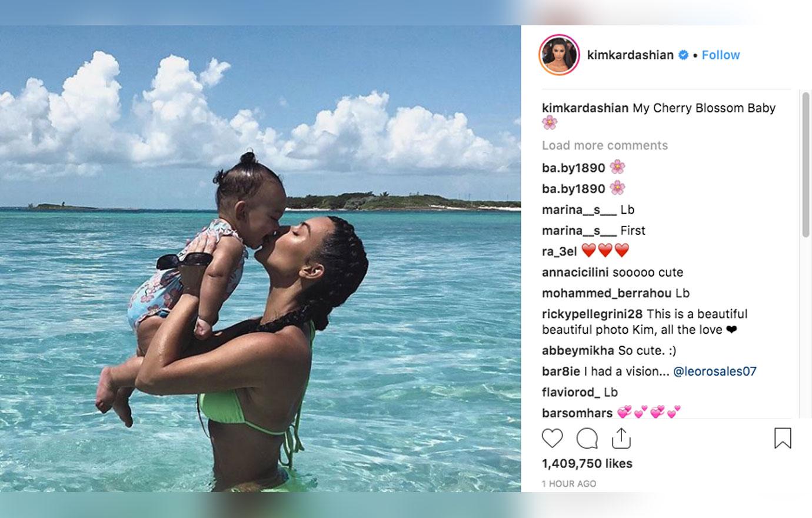Open the @leorosales07 mention link

(x=715, y=371)
